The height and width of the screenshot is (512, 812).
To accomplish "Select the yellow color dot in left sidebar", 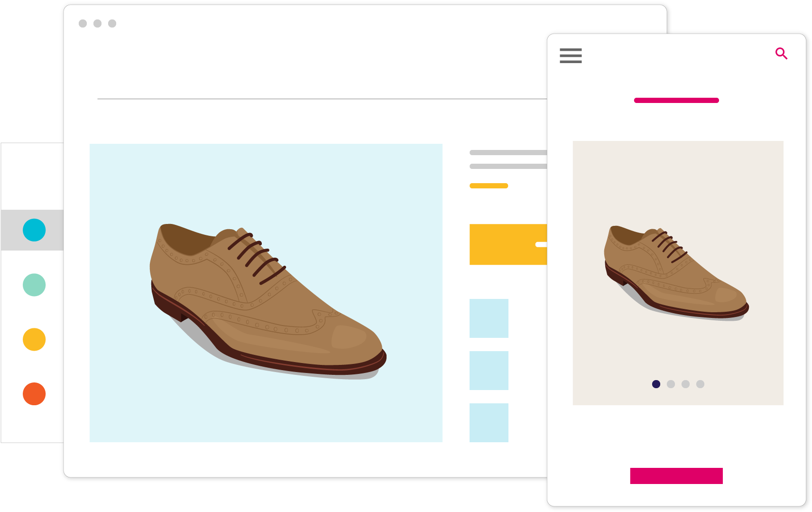I will (x=34, y=339).
